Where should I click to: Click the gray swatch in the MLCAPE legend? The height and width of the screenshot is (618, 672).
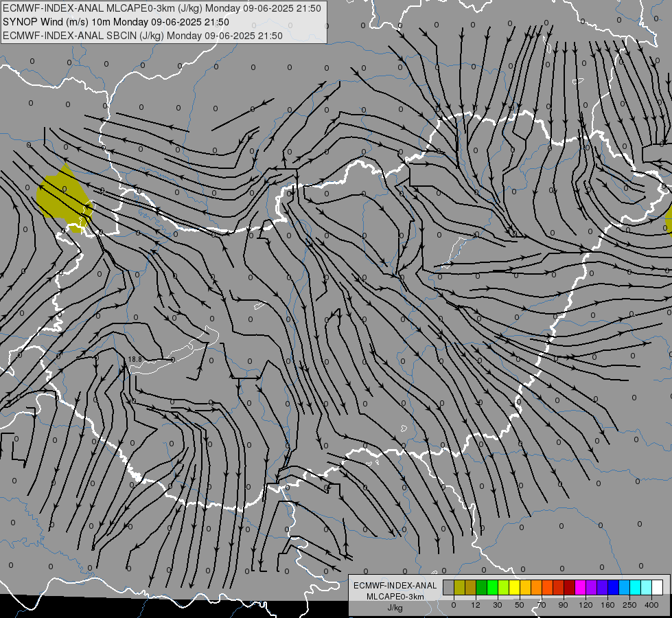tap(449, 587)
